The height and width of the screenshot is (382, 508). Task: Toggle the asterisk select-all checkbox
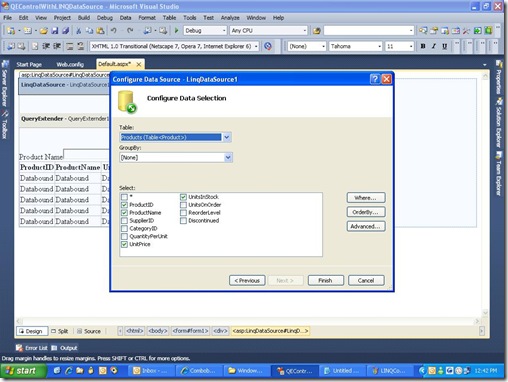tap(124, 197)
